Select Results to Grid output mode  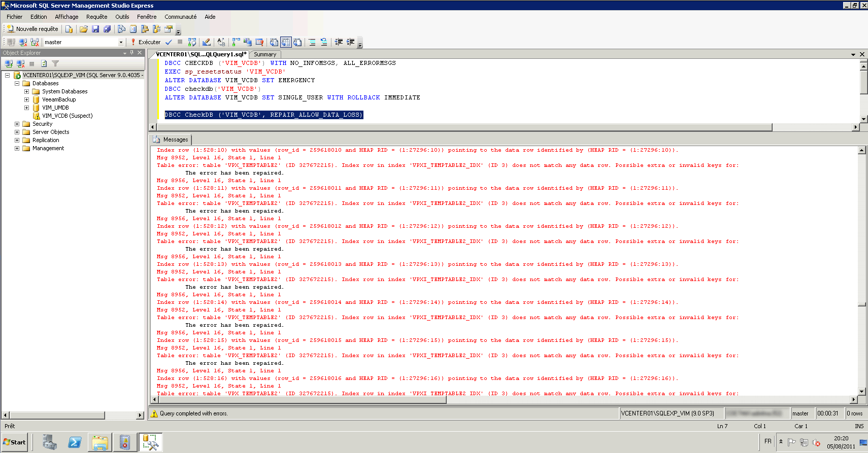286,42
